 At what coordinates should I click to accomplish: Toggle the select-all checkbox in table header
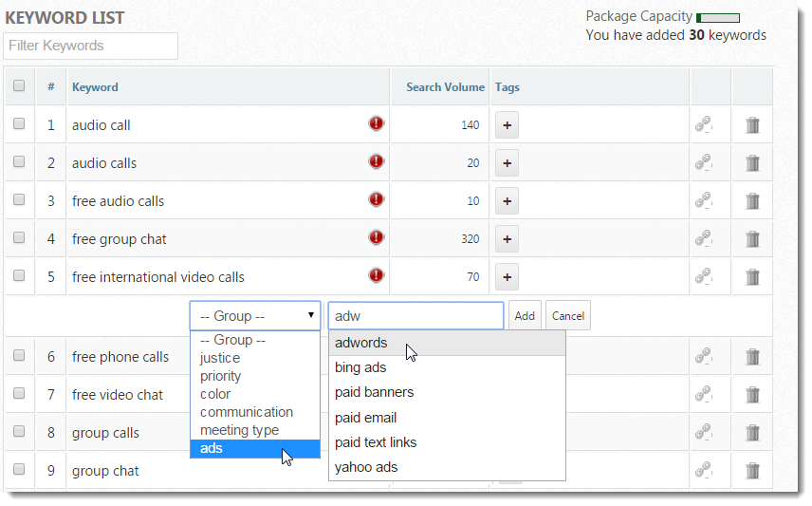click(19, 85)
